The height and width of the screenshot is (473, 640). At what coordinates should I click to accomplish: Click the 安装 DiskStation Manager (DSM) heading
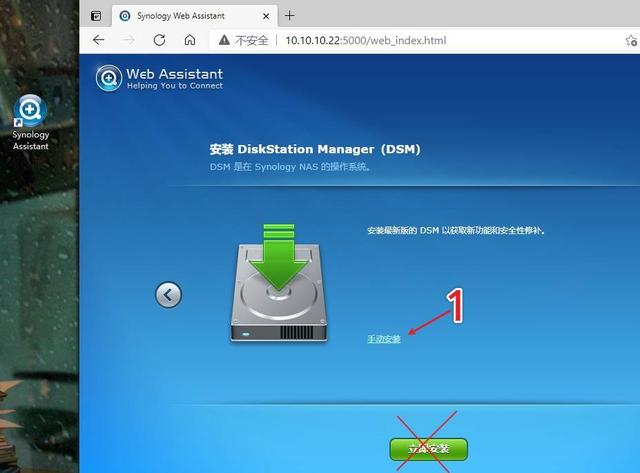point(315,149)
